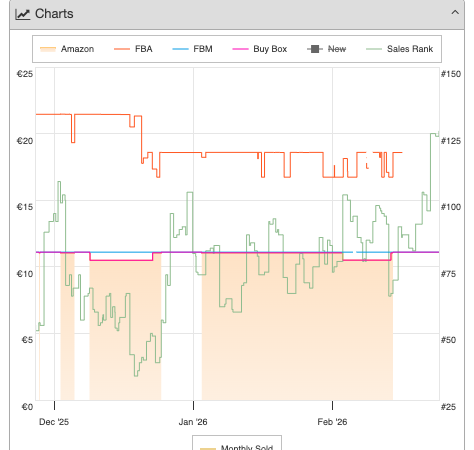Image resolution: width=474 pixels, height=450 pixels.
Task: Toggle the Sales Rank series in the legend
Action: click(x=400, y=49)
